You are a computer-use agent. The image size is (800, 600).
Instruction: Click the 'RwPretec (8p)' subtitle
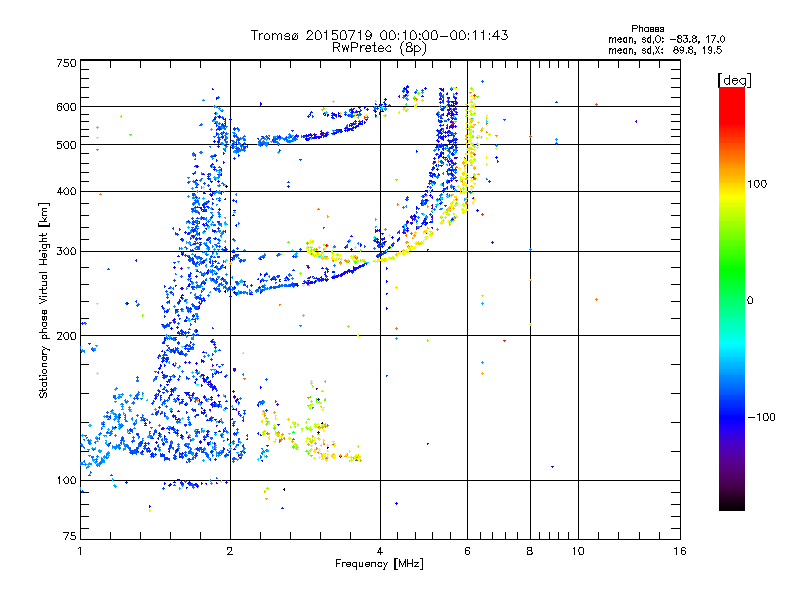click(379, 48)
